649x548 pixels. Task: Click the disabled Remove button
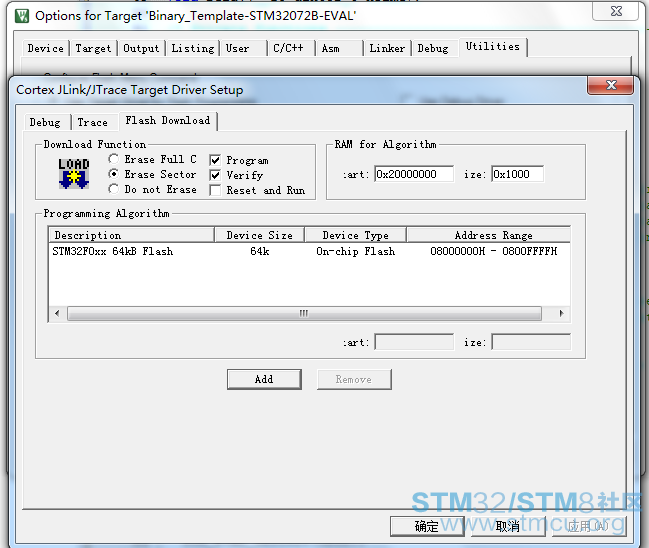click(x=354, y=379)
